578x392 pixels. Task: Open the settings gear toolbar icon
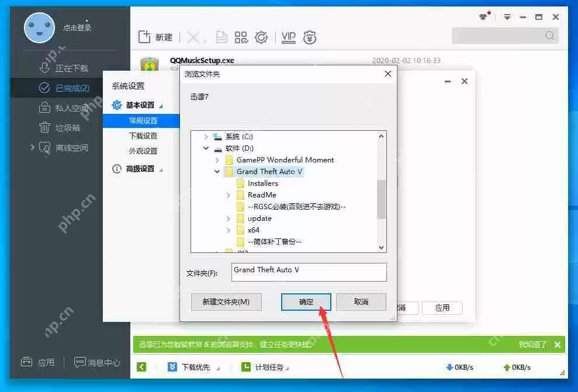tap(261, 37)
